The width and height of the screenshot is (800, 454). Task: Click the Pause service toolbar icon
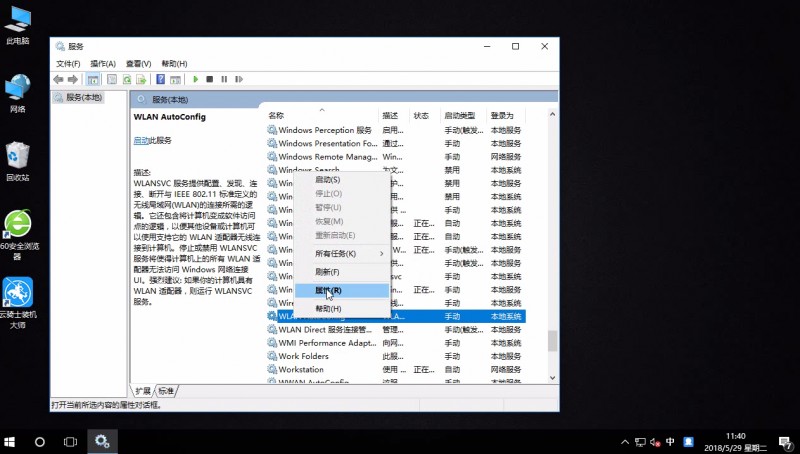coord(224,79)
